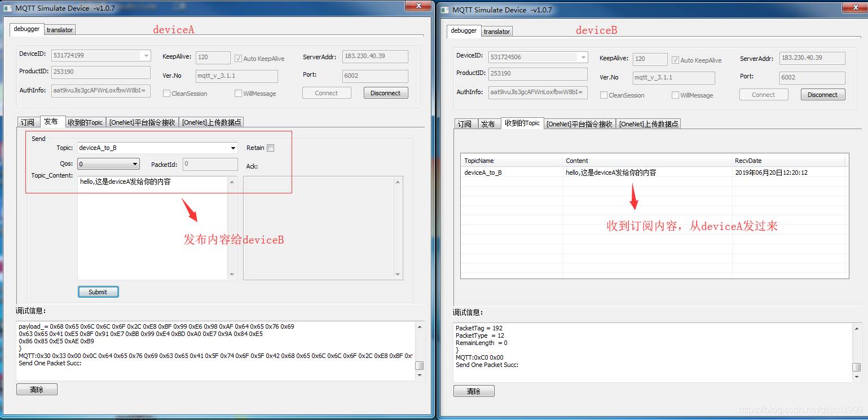Click Connect button in deviceB window
Image resolution: width=868 pixels, height=420 pixels.
click(764, 95)
